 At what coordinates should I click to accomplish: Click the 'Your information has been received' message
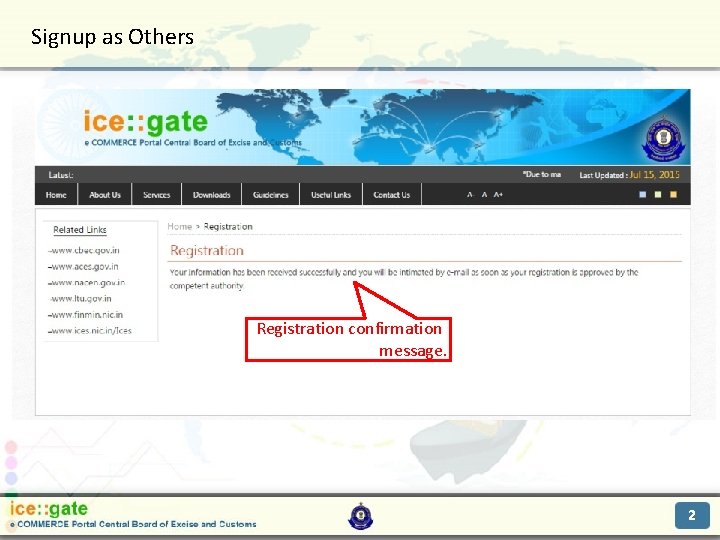(x=404, y=279)
